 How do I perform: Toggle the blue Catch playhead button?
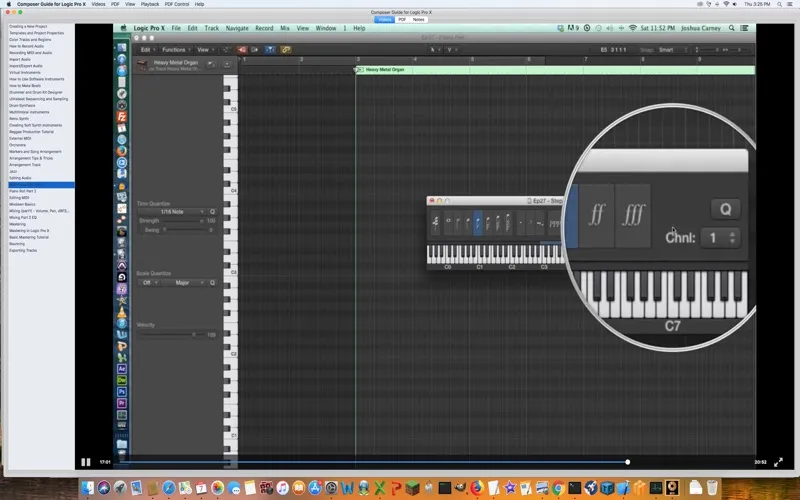click(x=270, y=49)
